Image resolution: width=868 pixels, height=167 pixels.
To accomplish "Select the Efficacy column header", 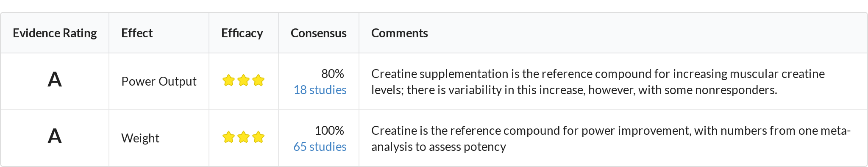I will click(x=242, y=33).
